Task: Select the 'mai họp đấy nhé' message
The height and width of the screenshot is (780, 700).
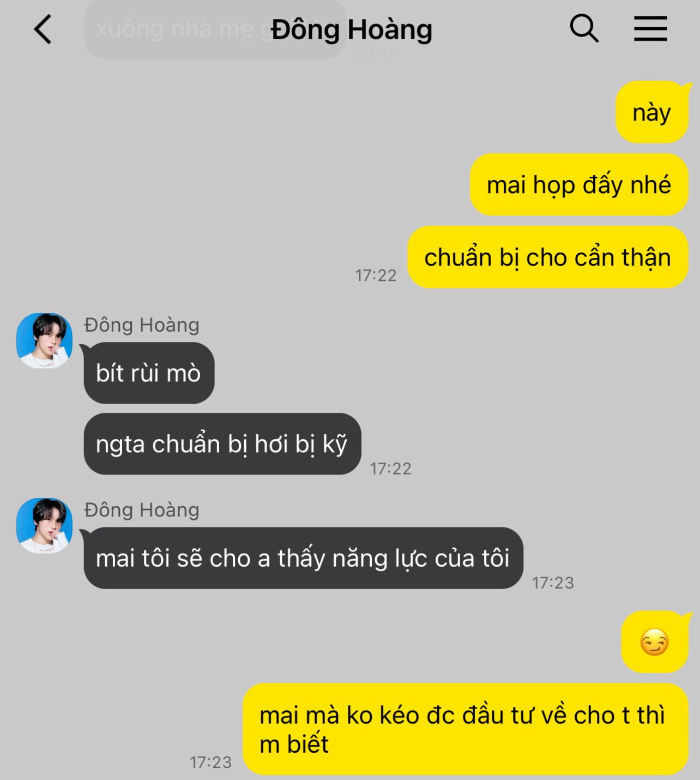Action: pos(579,185)
